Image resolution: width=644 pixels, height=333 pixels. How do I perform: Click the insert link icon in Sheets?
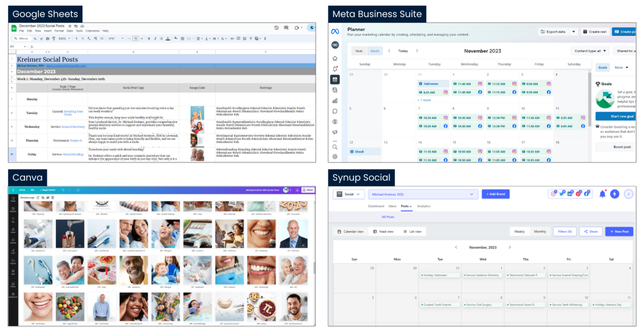[x=232, y=38]
